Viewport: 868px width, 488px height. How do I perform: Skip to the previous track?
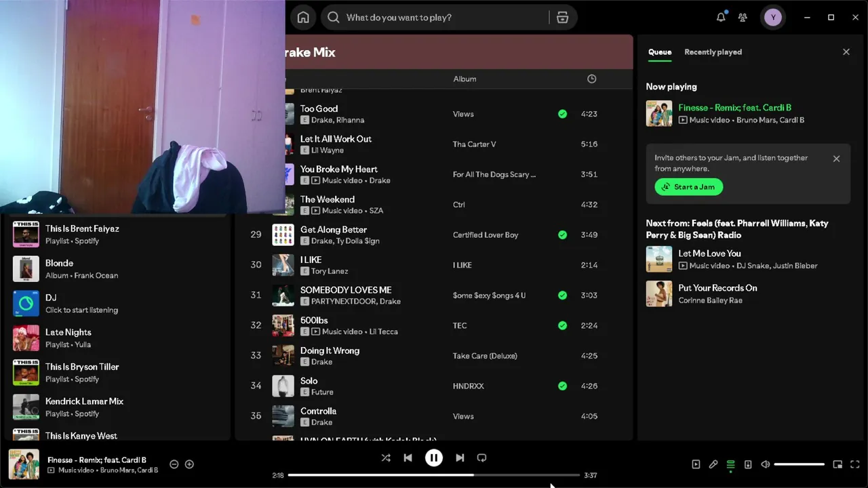pos(408,457)
